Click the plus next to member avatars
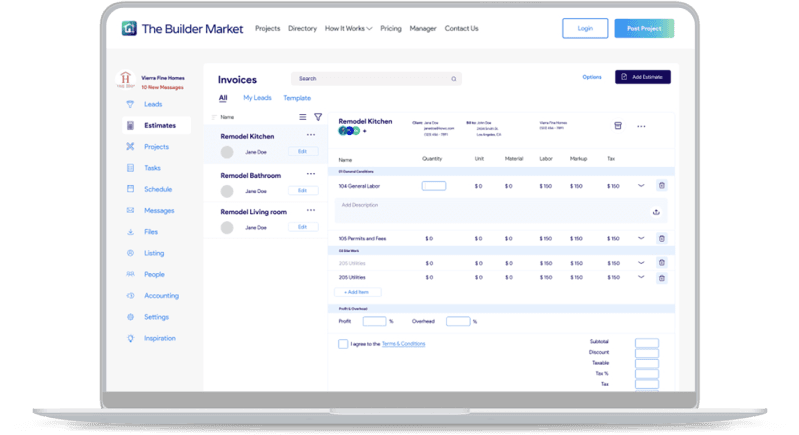This screenshot has width=799, height=435. click(364, 131)
